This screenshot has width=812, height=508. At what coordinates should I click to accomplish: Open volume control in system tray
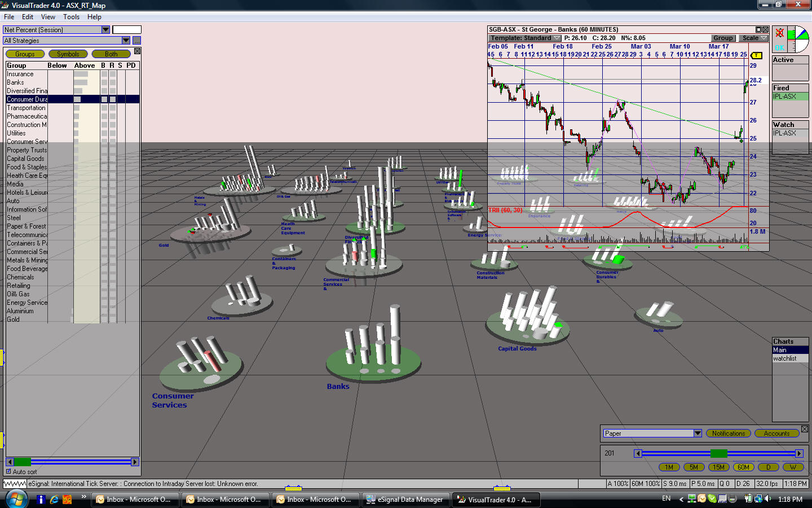[x=767, y=499]
